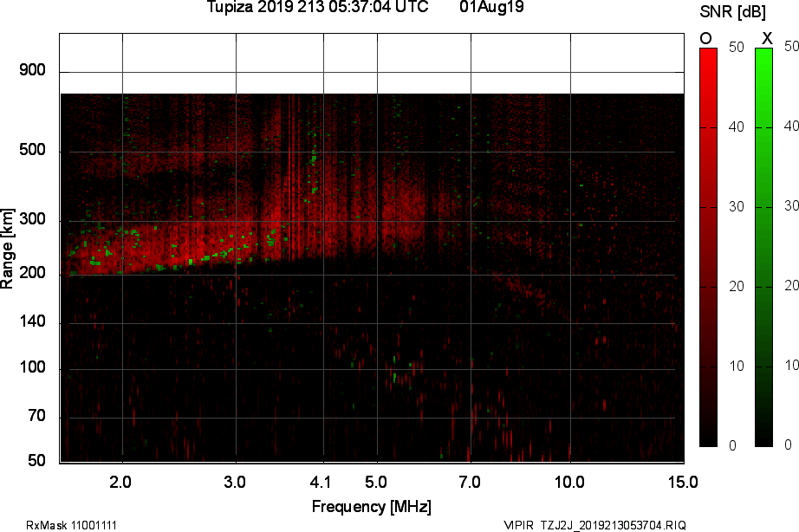Screen dimensions: 799x532
Task: Click the 140 range tick label
Action: (32, 321)
